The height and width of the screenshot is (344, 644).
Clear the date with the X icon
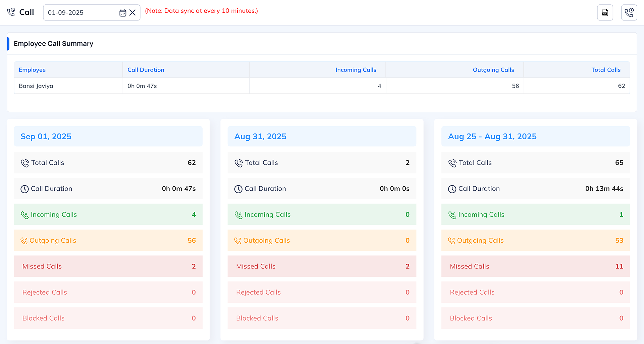tap(132, 13)
